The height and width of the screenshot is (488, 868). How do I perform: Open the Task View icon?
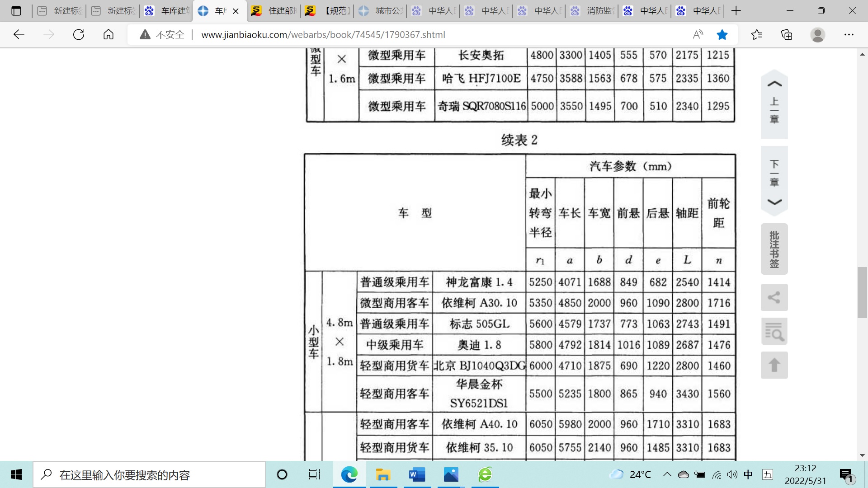[314, 474]
